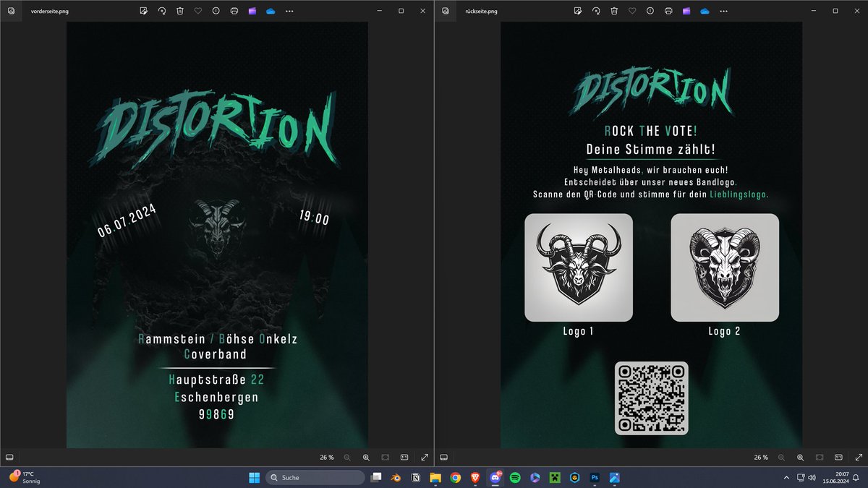
Task: Fit rückseite.png to window
Action: [820, 458]
